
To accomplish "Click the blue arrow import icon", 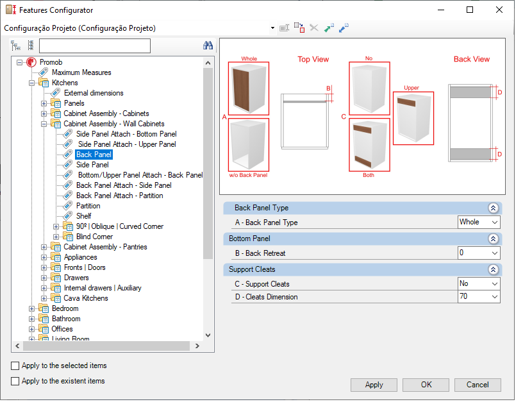I will [x=344, y=28].
